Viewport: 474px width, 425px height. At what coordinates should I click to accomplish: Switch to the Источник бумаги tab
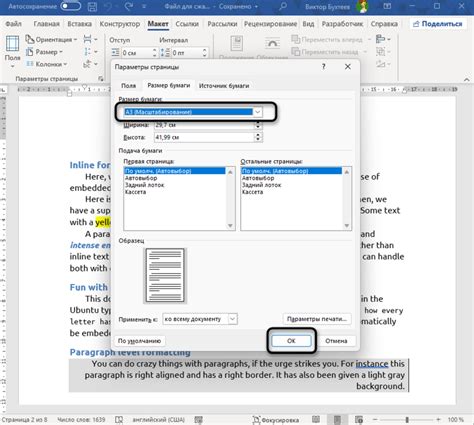224,86
